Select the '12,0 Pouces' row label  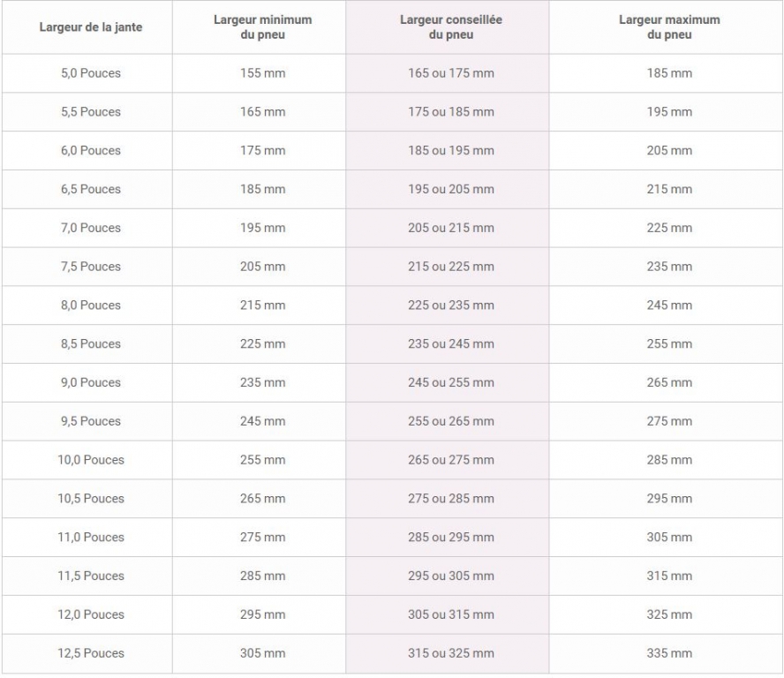pos(91,614)
